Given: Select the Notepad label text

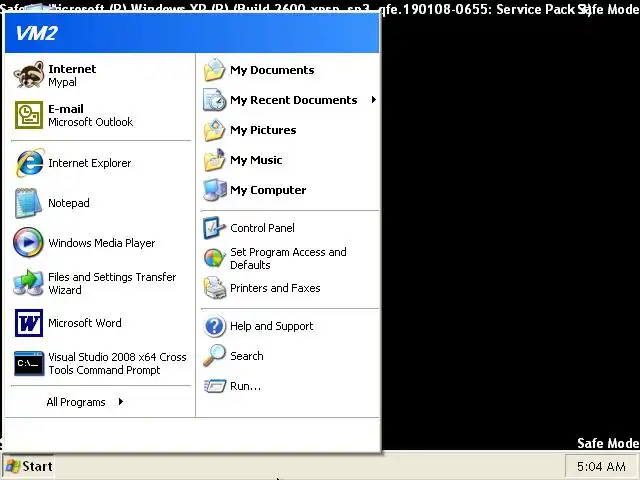Looking at the screenshot, I should 69,203.
